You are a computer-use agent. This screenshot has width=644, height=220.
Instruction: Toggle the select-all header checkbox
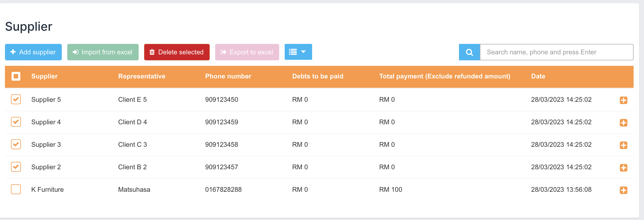coord(16,76)
